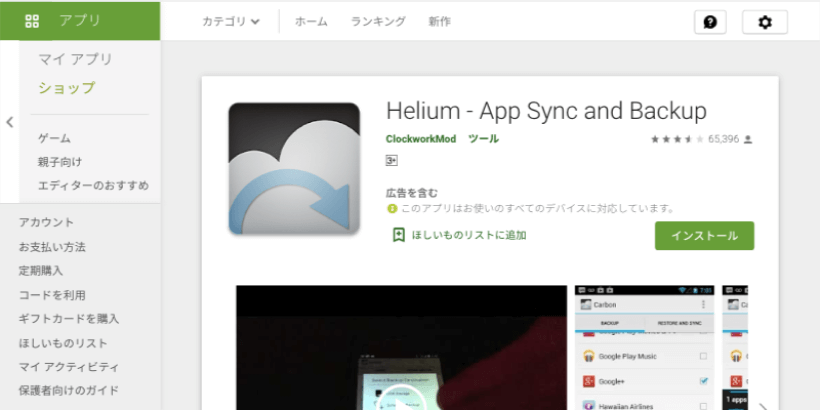Screen dimensions: 820x410
Task: Click the green インストール button
Action: point(704,236)
